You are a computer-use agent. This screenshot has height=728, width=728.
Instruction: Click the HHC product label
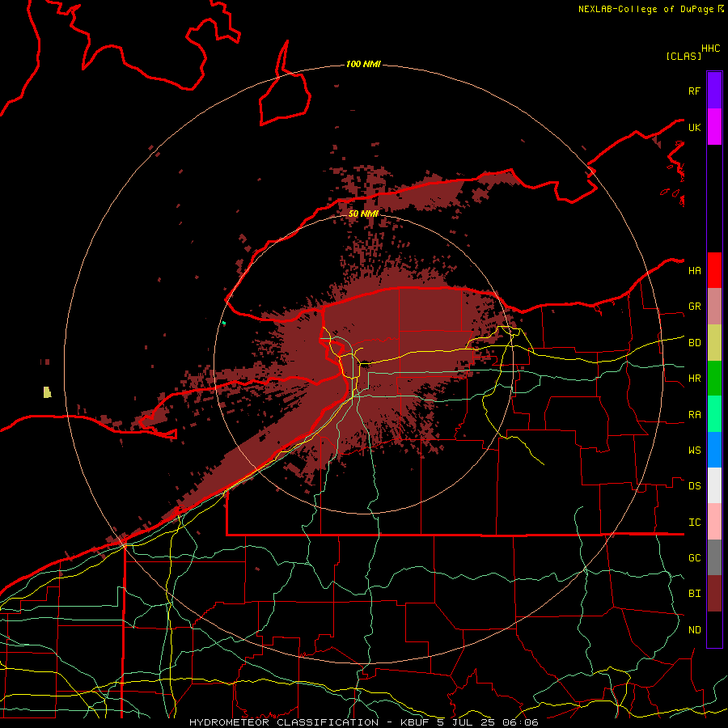pos(711,49)
